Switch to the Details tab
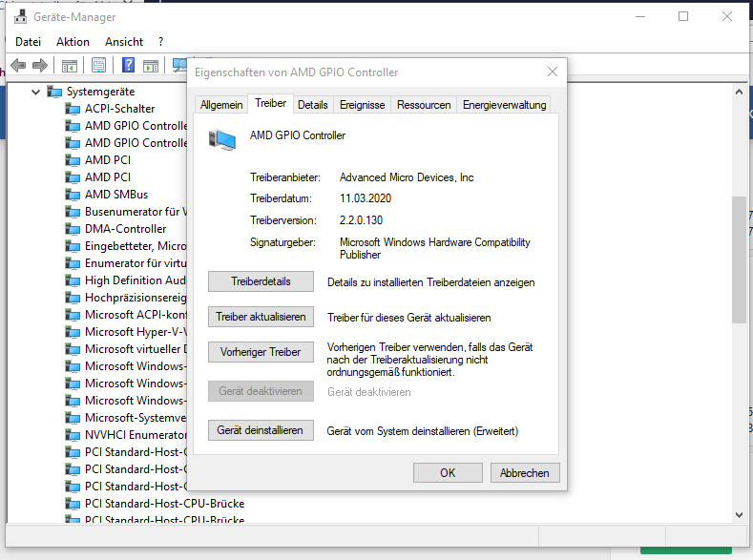The width and height of the screenshot is (753, 560). [313, 105]
